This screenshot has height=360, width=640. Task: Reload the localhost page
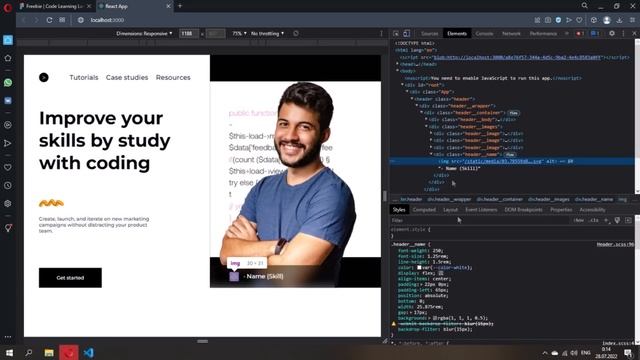click(49, 20)
